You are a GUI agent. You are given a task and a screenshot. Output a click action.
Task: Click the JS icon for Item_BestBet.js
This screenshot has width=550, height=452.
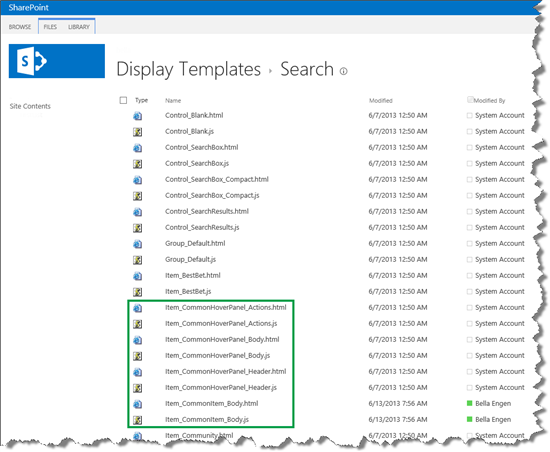coord(138,292)
